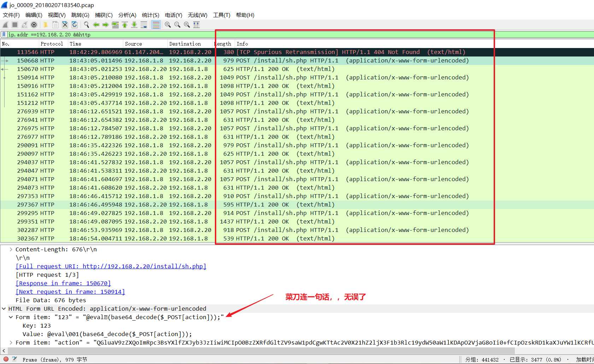The width and height of the screenshot is (594, 364).
Task: Collapse the HTML Form URL Encoded section
Action: click(x=4, y=309)
